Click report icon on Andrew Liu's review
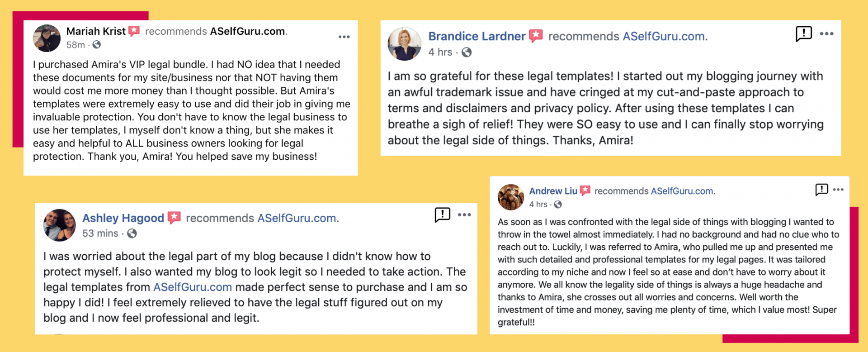Image resolution: width=868 pixels, height=352 pixels. 821,190
